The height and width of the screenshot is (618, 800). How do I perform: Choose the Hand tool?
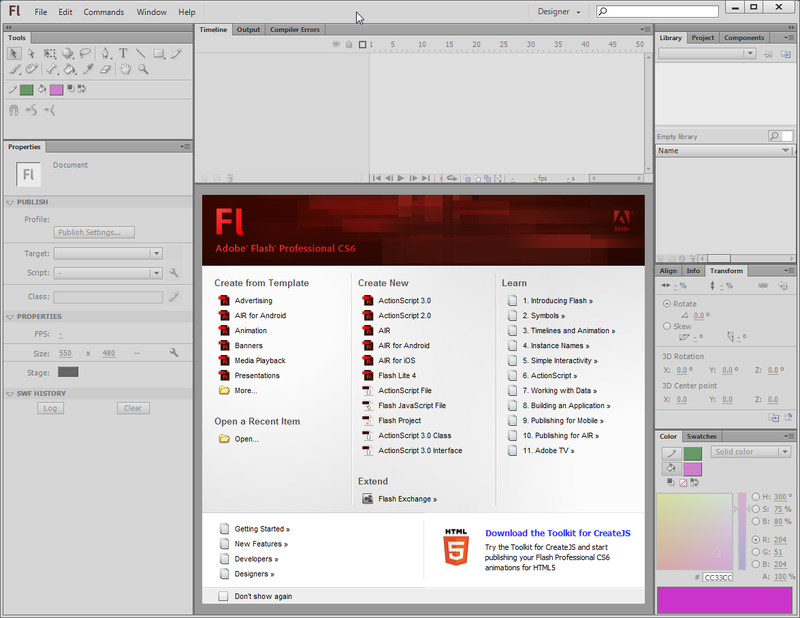coord(126,70)
